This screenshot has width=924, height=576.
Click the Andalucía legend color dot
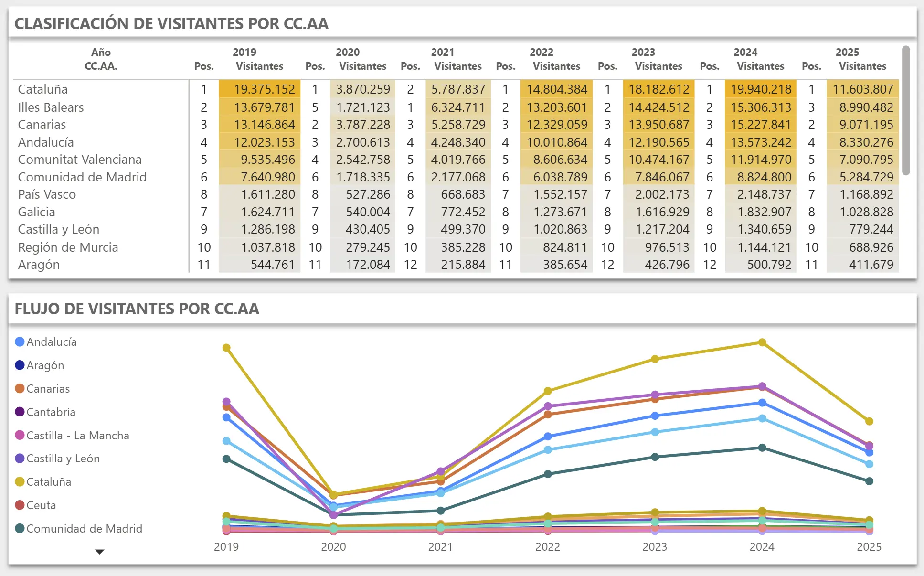point(20,342)
